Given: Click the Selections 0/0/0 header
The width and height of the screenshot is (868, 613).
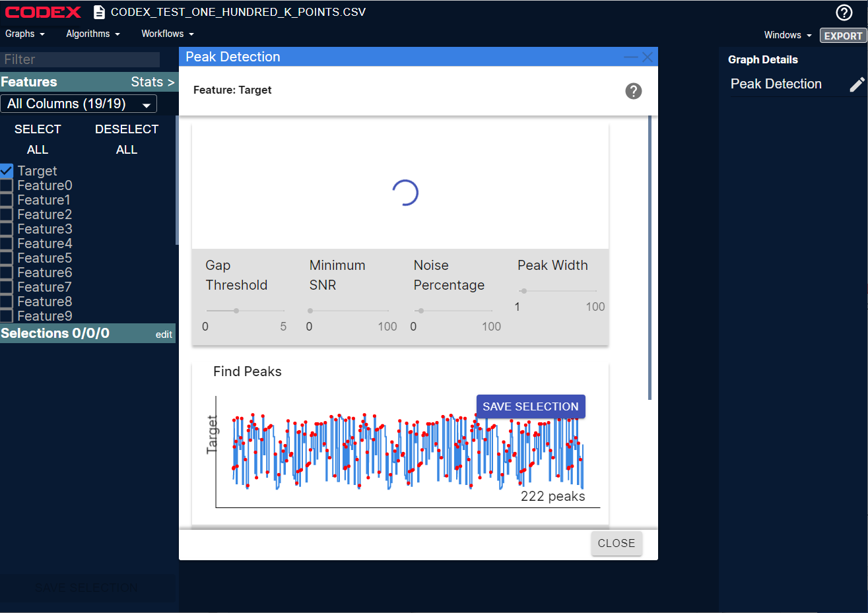Looking at the screenshot, I should 55,333.
